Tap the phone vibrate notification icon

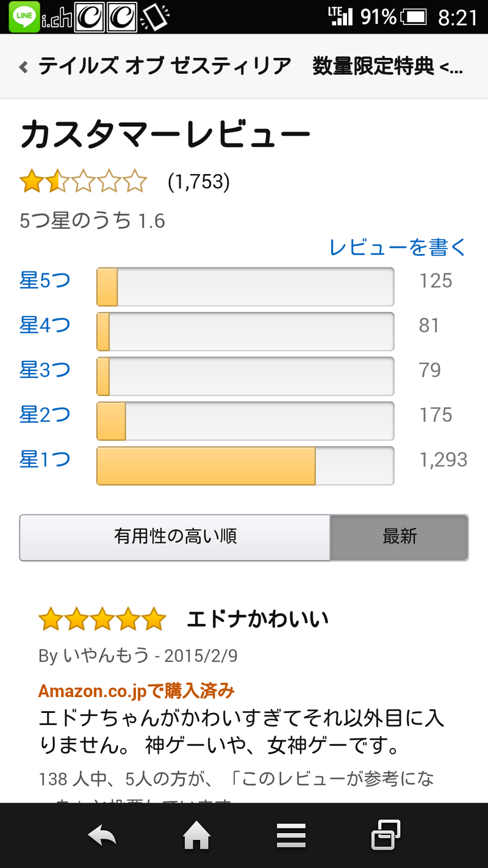pyautogui.click(x=154, y=17)
